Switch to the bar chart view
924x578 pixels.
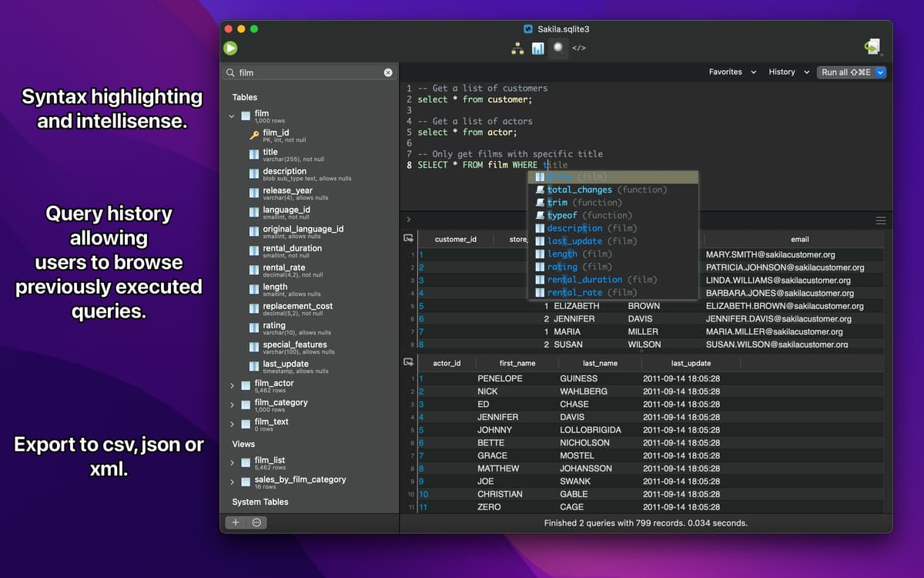click(537, 49)
